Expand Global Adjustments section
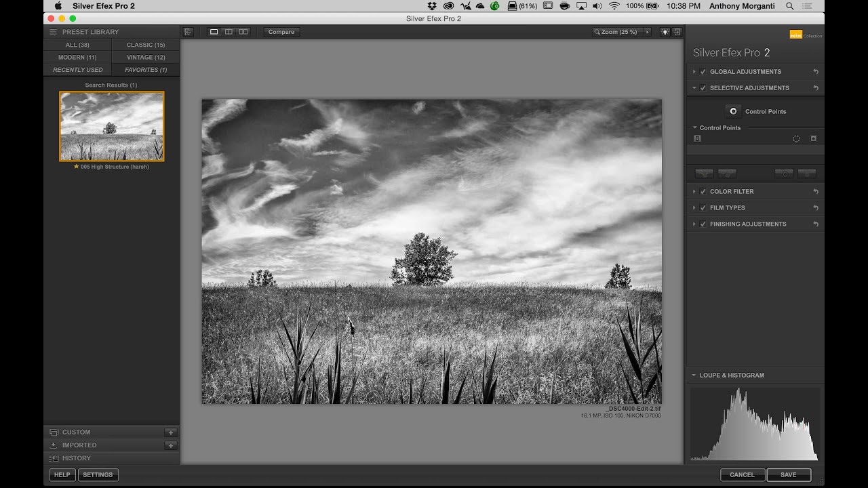This screenshot has height=488, width=868. pos(694,72)
